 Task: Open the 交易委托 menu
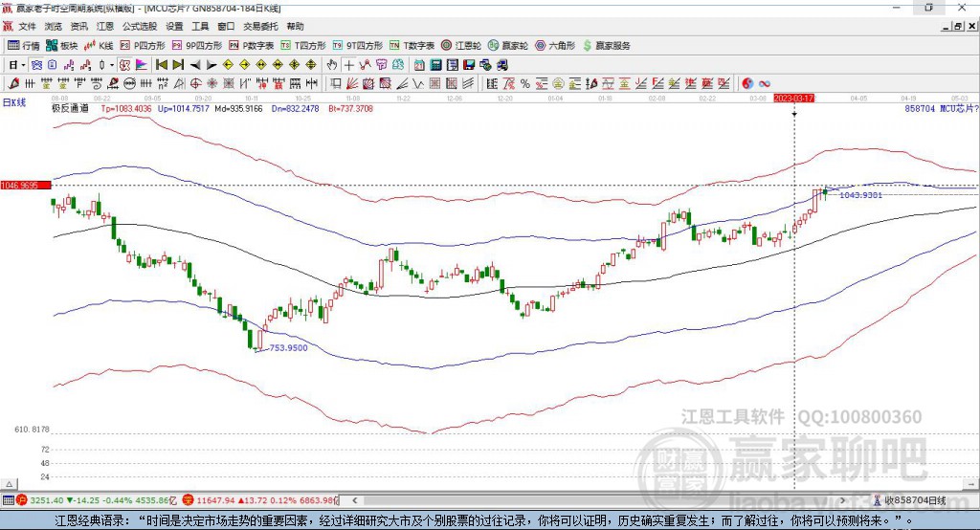[x=260, y=26]
